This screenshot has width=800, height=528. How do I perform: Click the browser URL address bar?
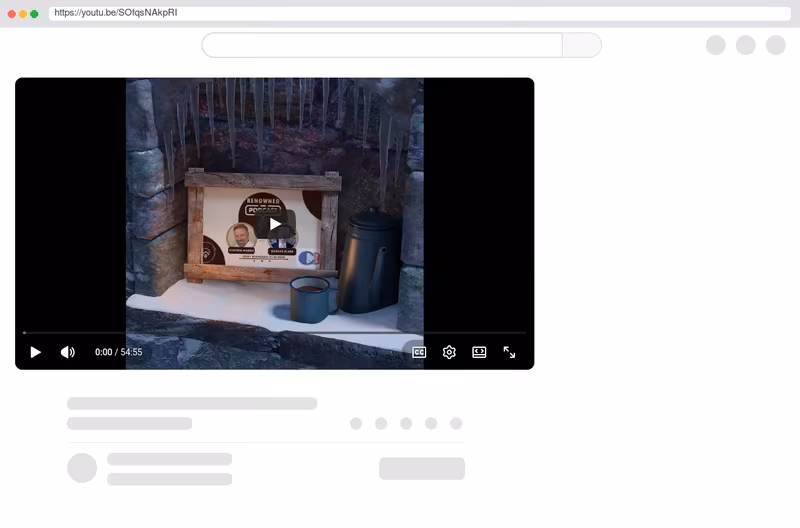click(419, 13)
